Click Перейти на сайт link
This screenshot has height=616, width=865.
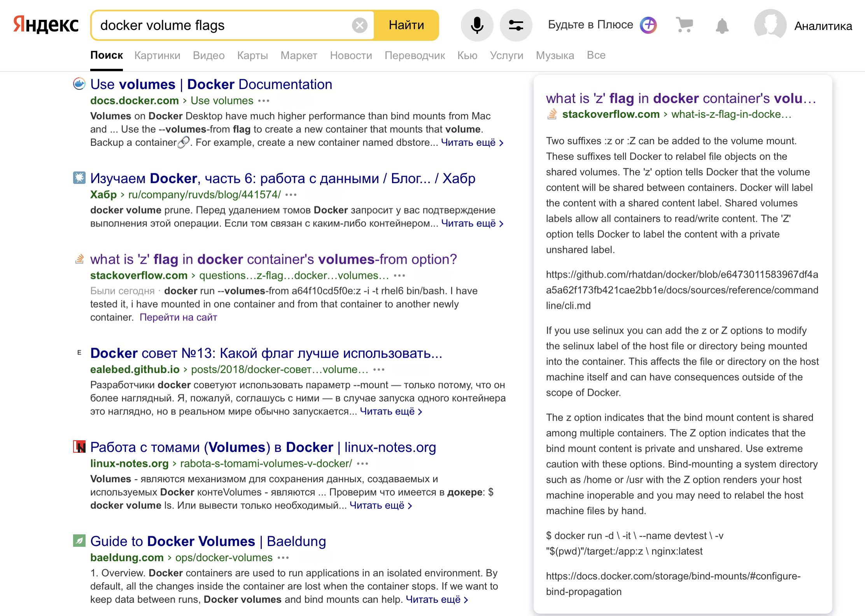[178, 317]
